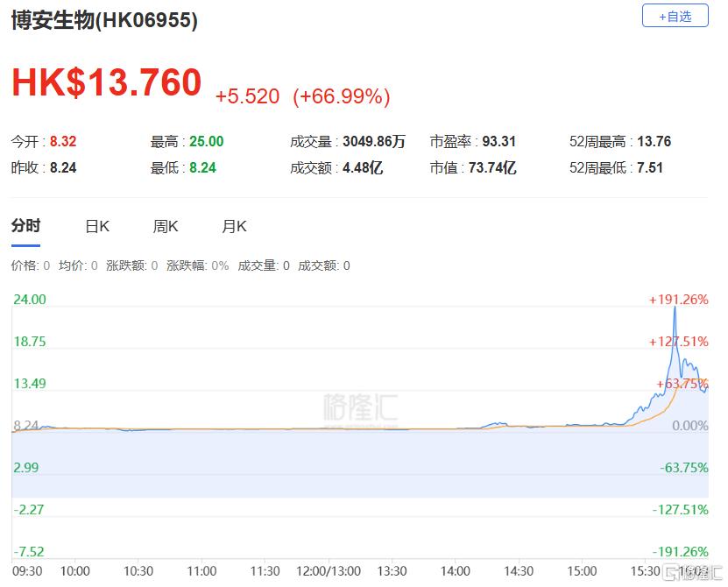Click the 11:00 time axis label
This screenshot has height=587, width=728.
[201, 570]
